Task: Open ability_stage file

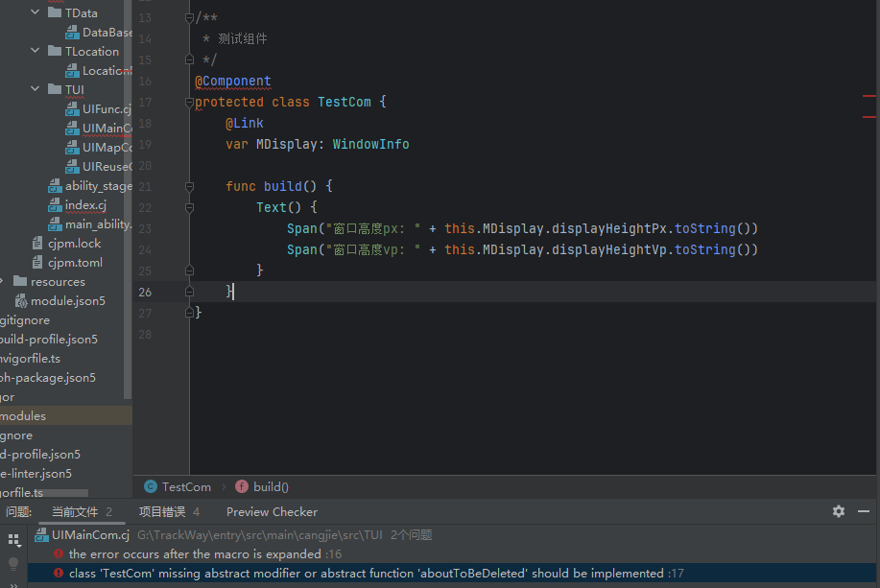Action: click(99, 186)
